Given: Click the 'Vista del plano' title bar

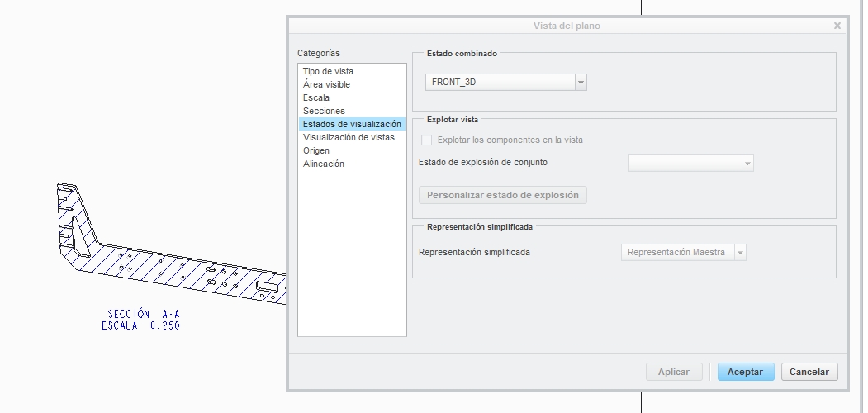Looking at the screenshot, I should click(567, 26).
